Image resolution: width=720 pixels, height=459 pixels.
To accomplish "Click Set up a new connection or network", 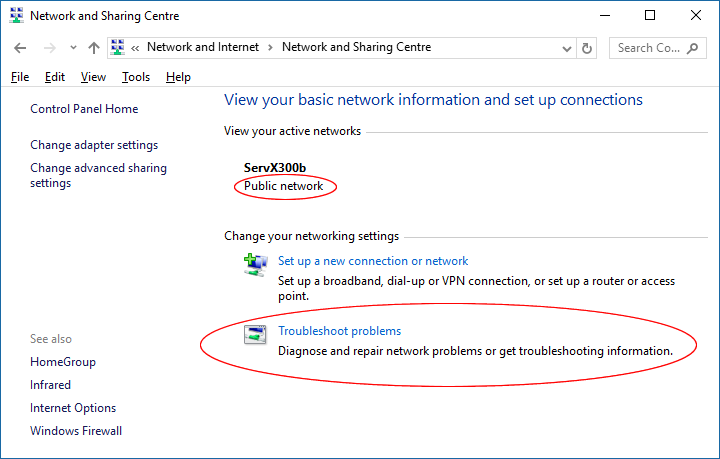I will [x=373, y=261].
